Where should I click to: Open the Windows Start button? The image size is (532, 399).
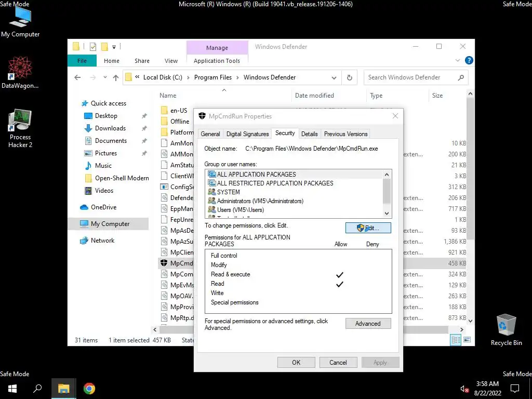click(x=12, y=389)
